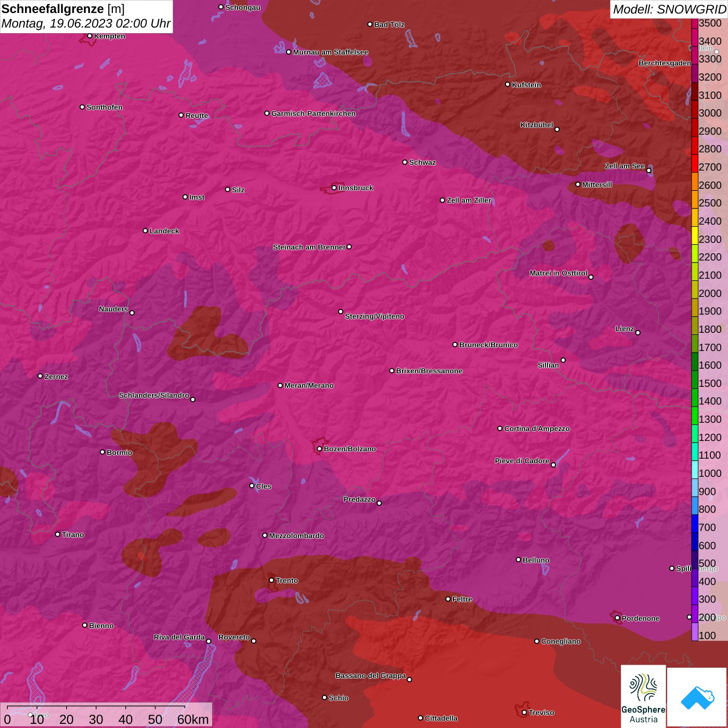Click the Cittadella label

point(441,718)
